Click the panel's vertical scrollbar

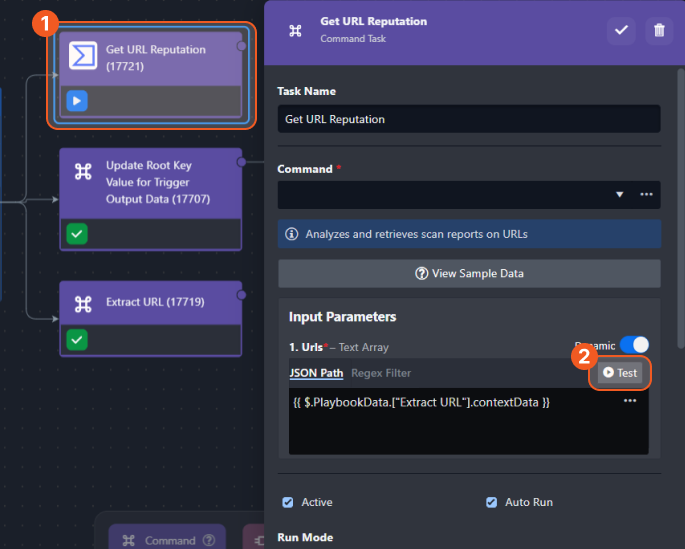point(680,208)
